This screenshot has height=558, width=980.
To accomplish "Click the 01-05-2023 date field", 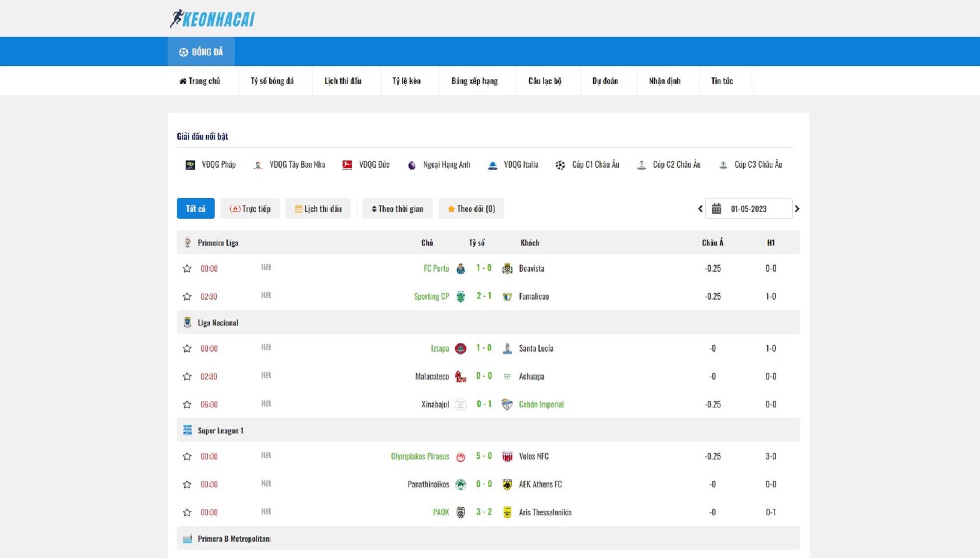I will (x=748, y=209).
